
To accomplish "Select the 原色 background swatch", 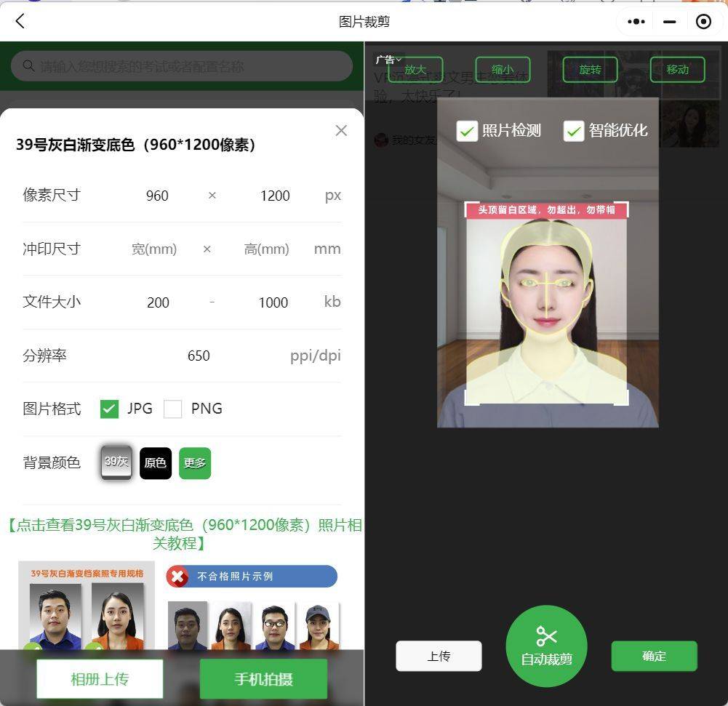I will pyautogui.click(x=156, y=463).
